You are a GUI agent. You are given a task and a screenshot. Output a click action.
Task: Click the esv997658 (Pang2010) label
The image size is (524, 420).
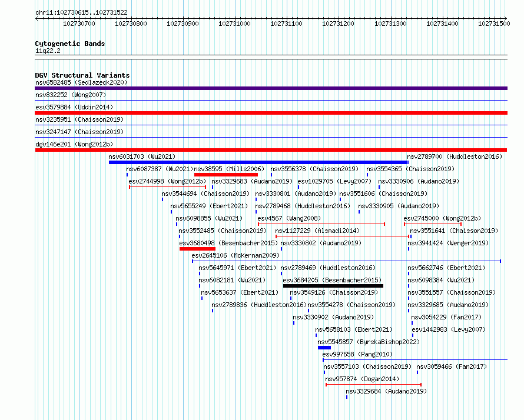pyautogui.click(x=357, y=354)
